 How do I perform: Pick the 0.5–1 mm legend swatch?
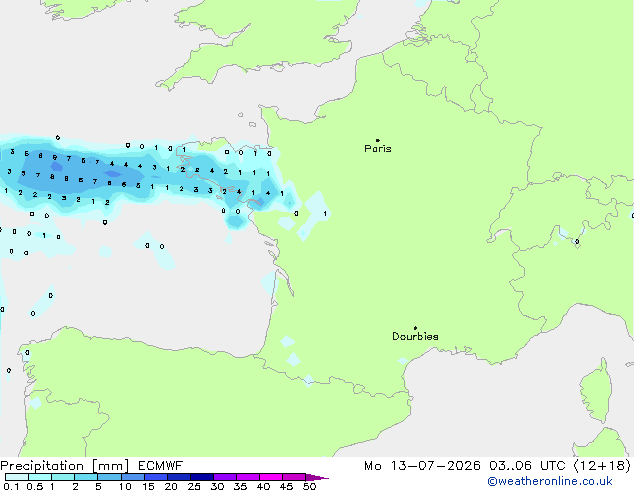coord(40,477)
